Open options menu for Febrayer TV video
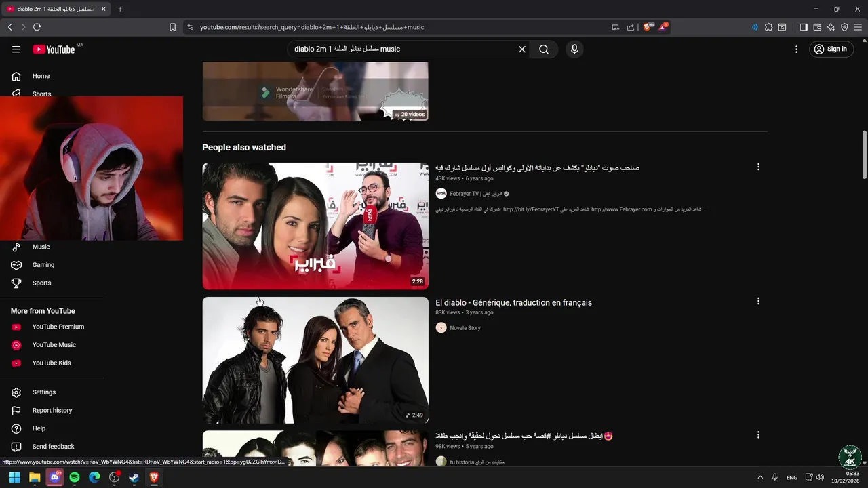 click(758, 167)
